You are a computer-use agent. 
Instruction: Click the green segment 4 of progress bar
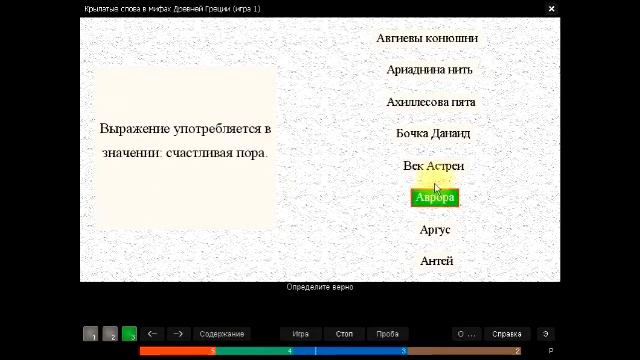255,351
